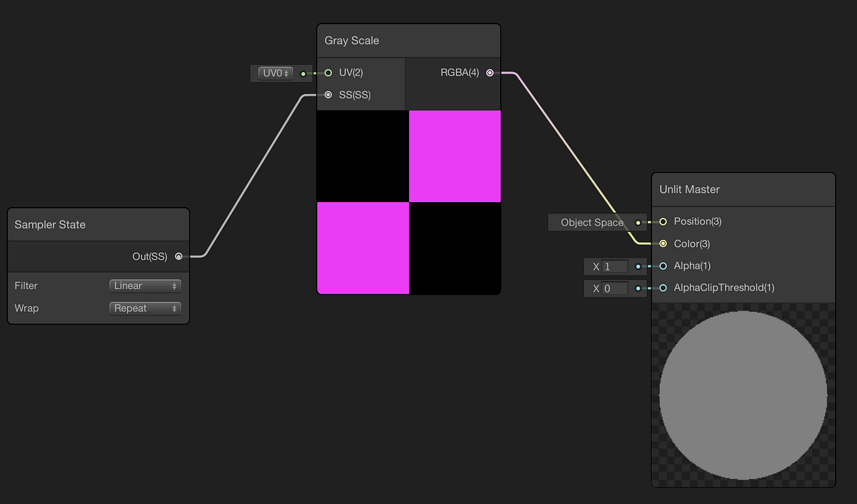Click the Alpha(1) input port
Viewport: 857px width, 504px height.
coord(663,266)
